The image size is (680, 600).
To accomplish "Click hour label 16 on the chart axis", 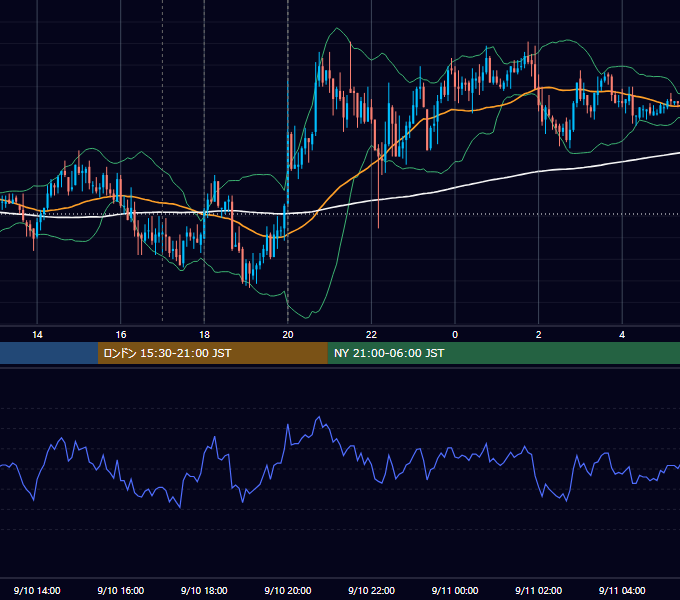I will [121, 335].
